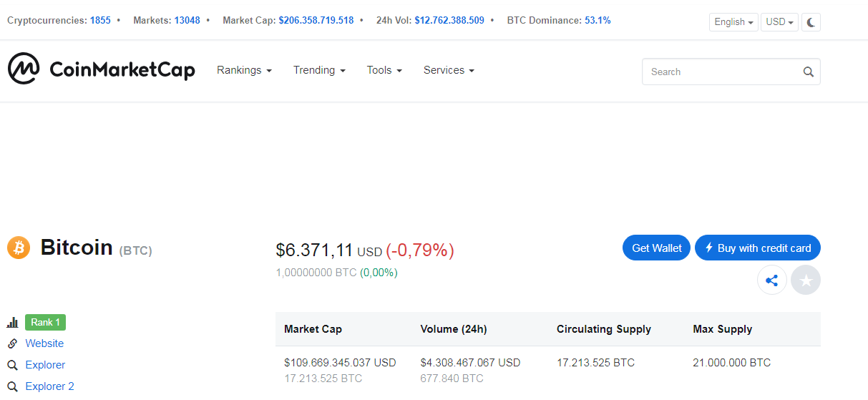868x400 pixels.
Task: Open the USD currency dropdown
Action: point(779,22)
